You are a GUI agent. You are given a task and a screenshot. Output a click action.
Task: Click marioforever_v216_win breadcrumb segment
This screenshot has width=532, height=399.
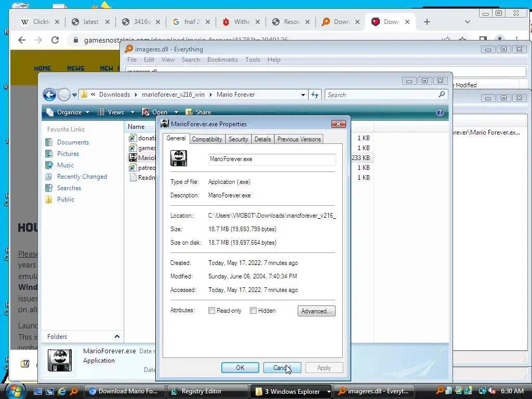coord(173,95)
